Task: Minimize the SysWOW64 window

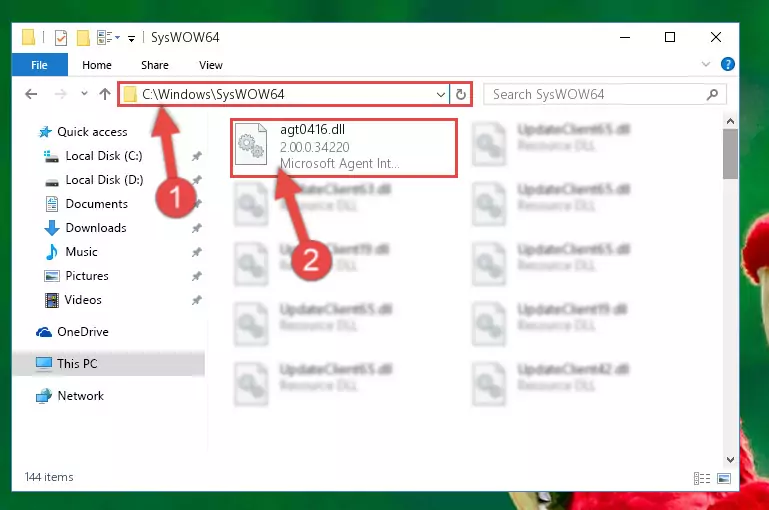Action: coord(625,37)
